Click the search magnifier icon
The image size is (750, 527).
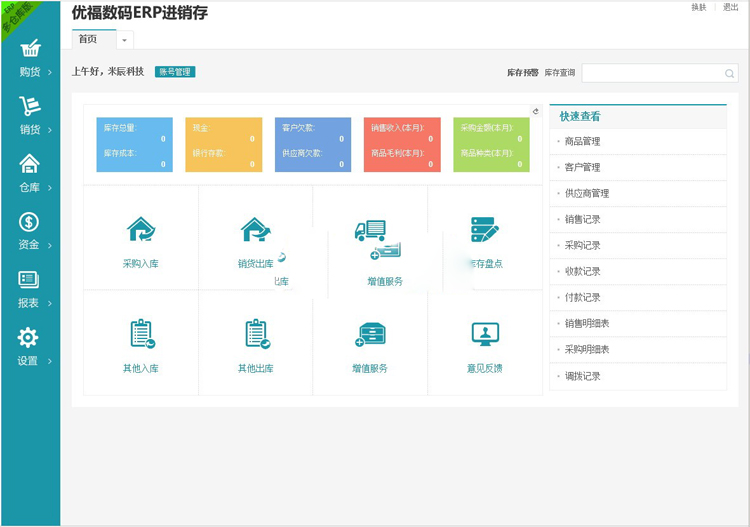click(x=729, y=74)
